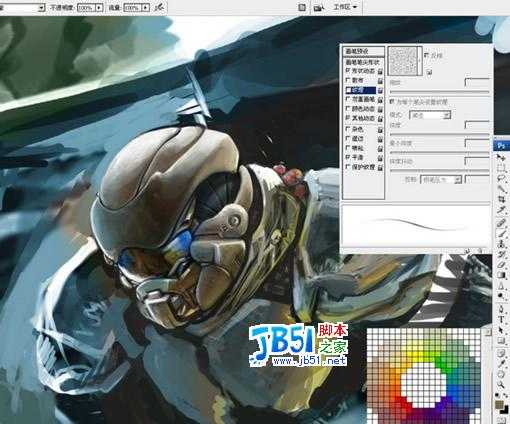
Task: Open 画笔笔尖形状 (Brush Tip Shape) section
Action: tap(364, 62)
